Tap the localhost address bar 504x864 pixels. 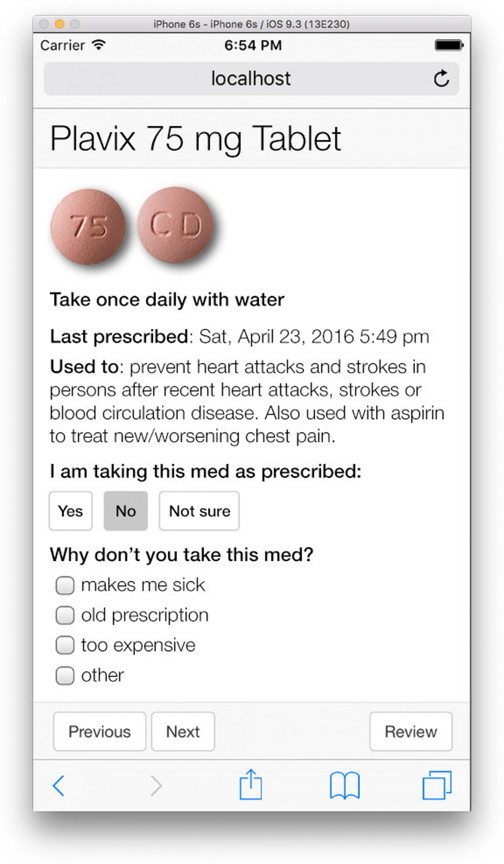pyautogui.click(x=251, y=79)
